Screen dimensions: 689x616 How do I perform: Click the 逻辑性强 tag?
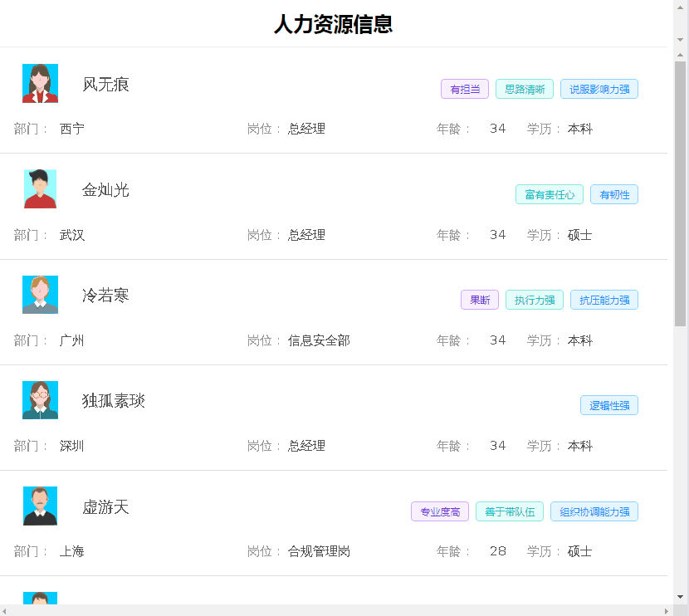pos(609,405)
